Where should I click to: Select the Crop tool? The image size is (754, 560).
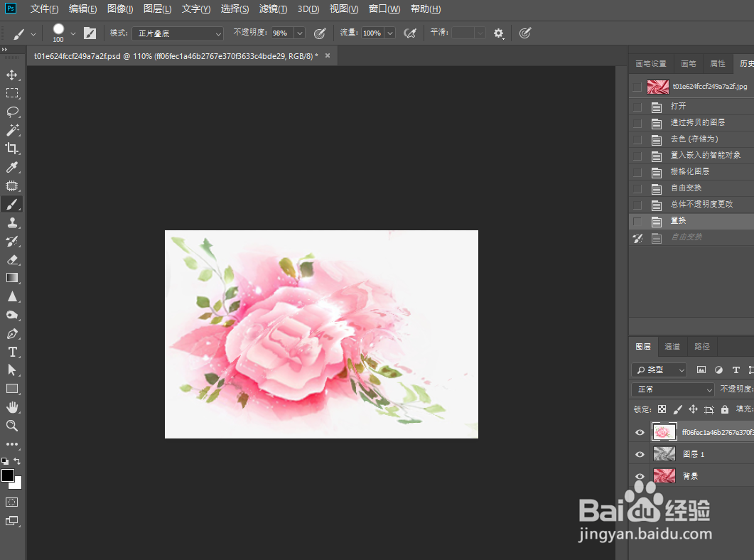pyautogui.click(x=12, y=149)
